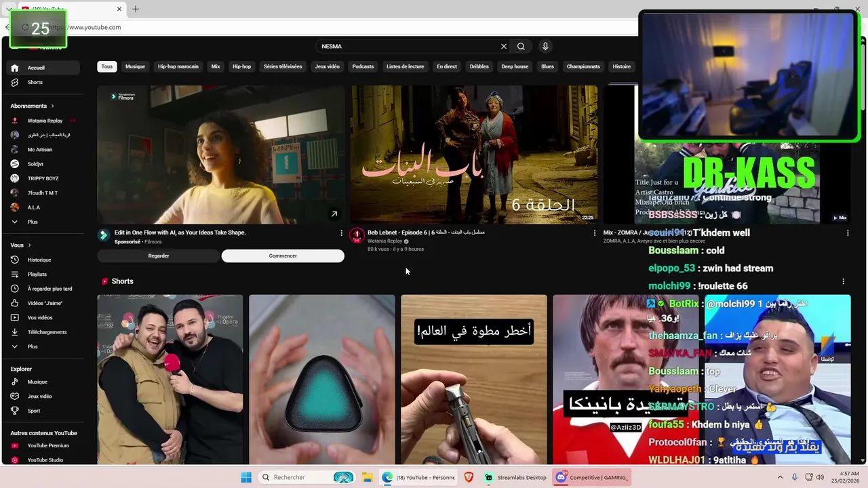Click the magnifier search button
This screenshot has height=488, width=868.
coord(521,46)
